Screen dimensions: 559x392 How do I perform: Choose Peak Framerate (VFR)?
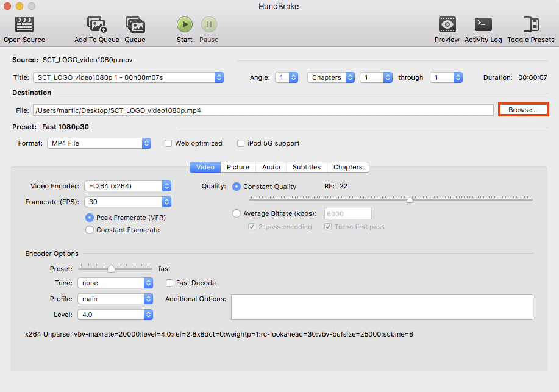[x=90, y=218]
